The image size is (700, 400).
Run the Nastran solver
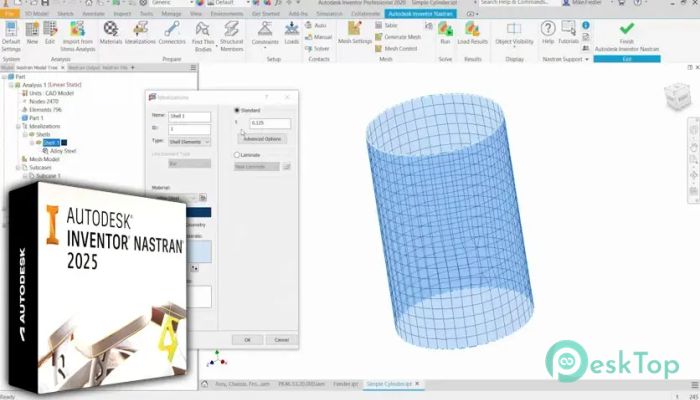tap(445, 33)
